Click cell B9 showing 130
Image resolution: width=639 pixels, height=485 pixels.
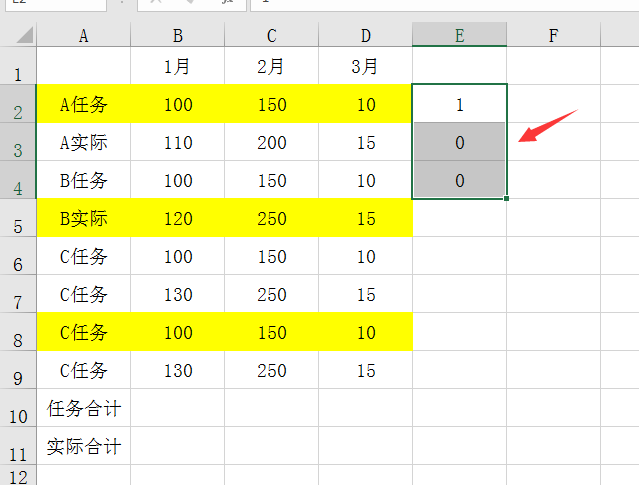point(178,370)
